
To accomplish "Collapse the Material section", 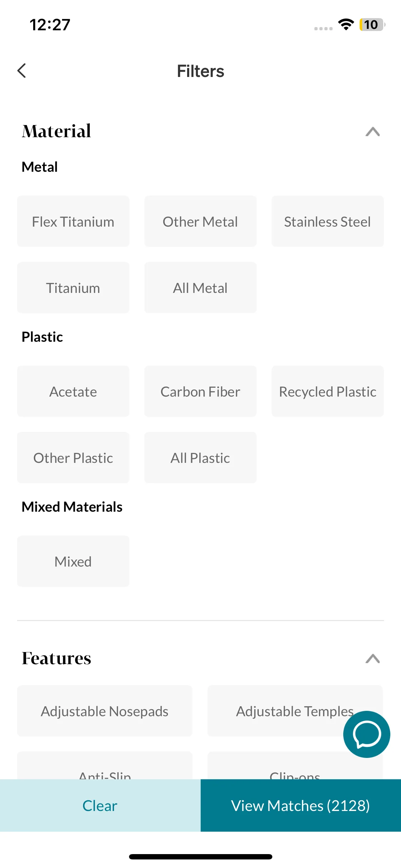I will [x=372, y=131].
